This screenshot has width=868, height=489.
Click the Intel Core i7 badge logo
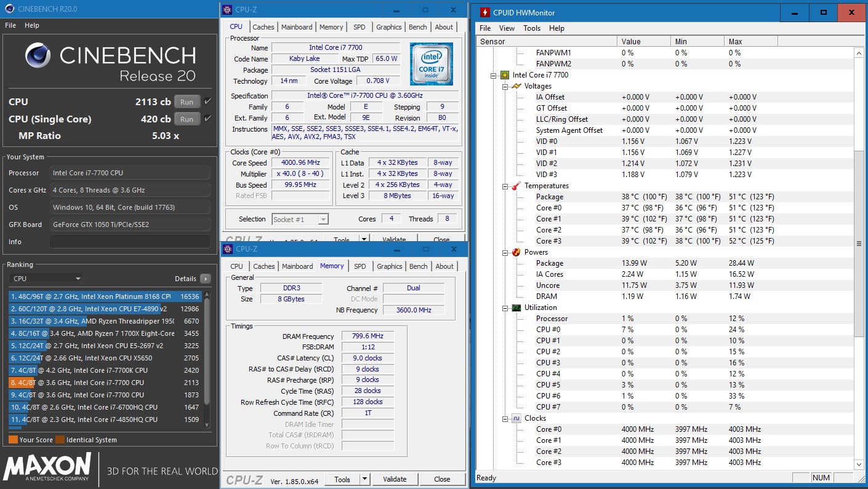click(432, 64)
